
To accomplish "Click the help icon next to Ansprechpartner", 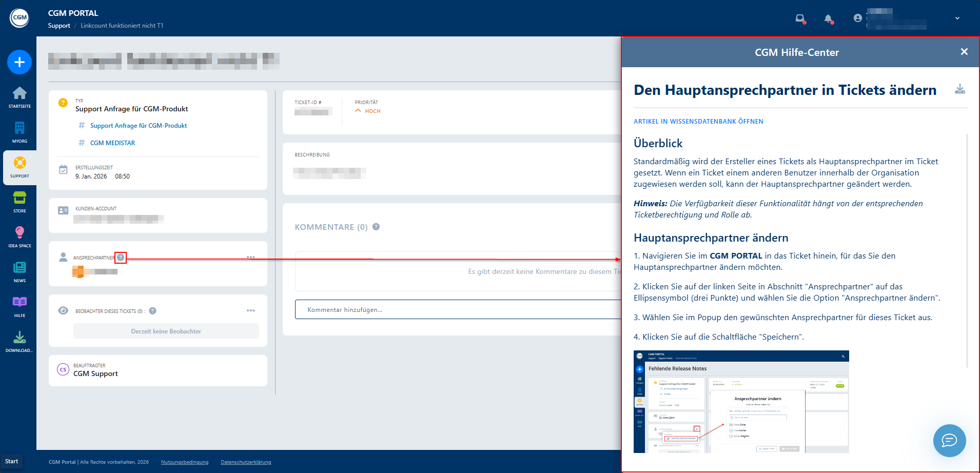I will point(121,258).
